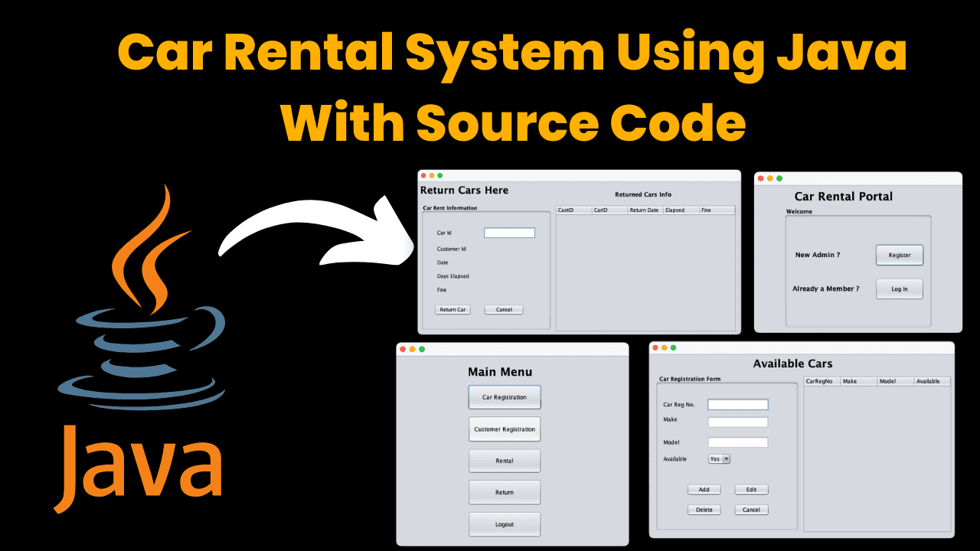Viewport: 980px width, 551px height.
Task: Click 'Car Rent Information' panel label
Action: pyautogui.click(x=450, y=207)
